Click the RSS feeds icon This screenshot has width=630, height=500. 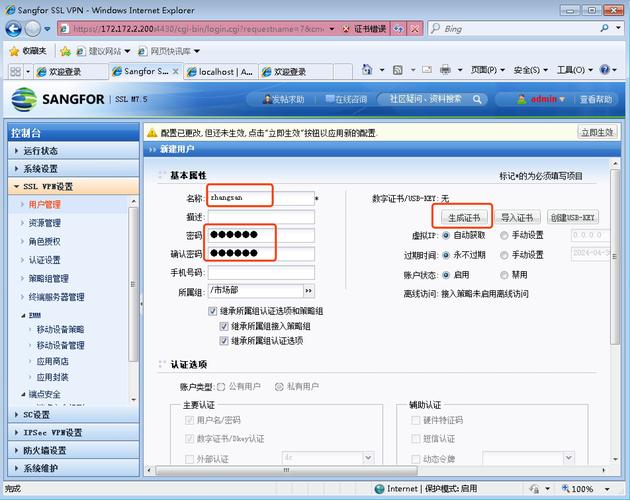pos(397,70)
